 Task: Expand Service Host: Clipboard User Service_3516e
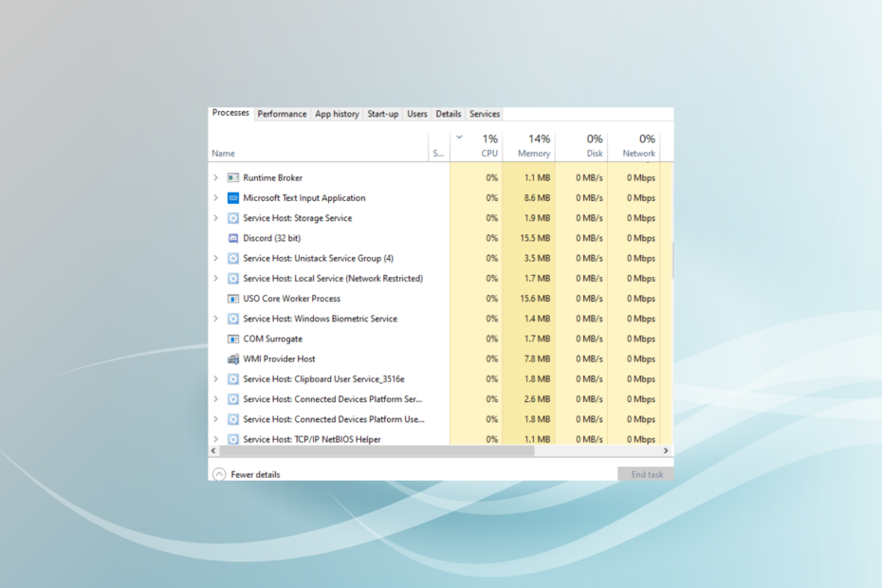[215, 379]
